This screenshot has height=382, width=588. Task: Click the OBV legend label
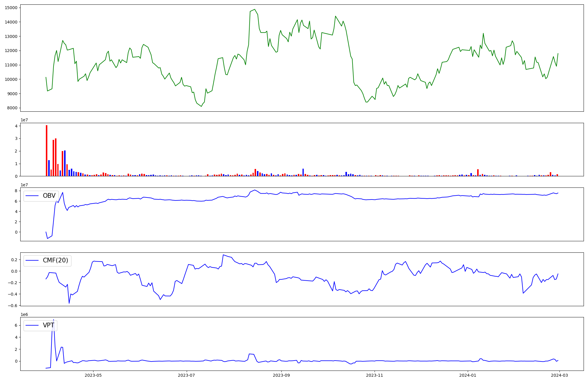tap(49, 196)
